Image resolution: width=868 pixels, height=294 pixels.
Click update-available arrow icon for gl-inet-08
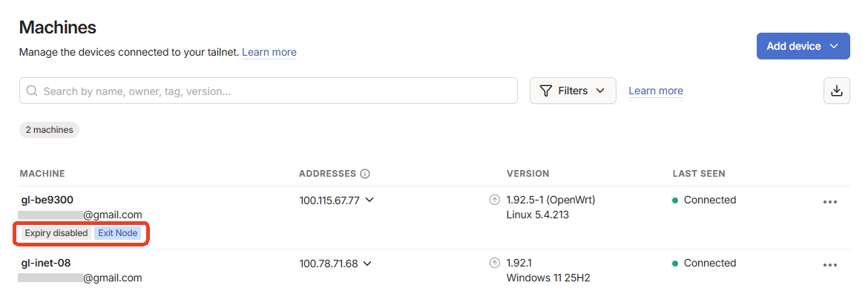tap(495, 263)
